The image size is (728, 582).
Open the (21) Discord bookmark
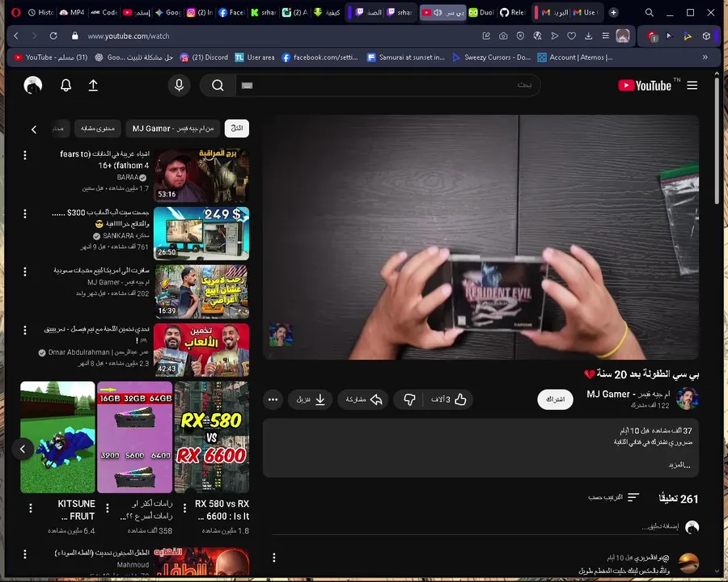[x=205, y=57]
